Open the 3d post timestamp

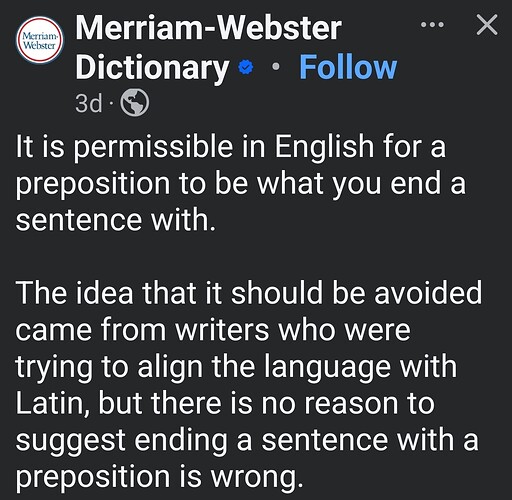(x=89, y=103)
